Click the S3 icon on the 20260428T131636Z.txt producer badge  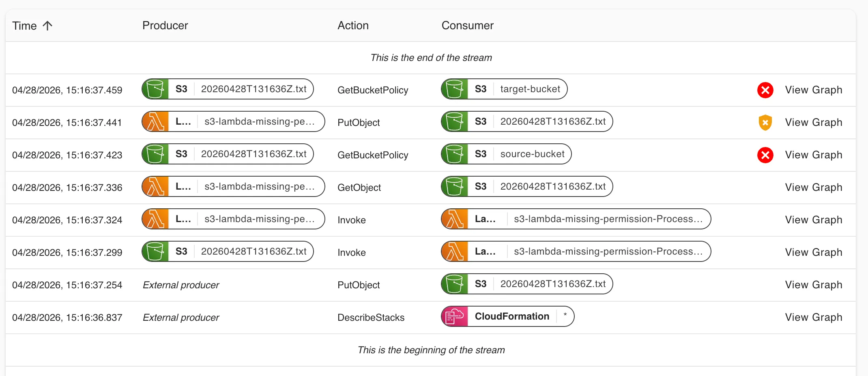[155, 89]
